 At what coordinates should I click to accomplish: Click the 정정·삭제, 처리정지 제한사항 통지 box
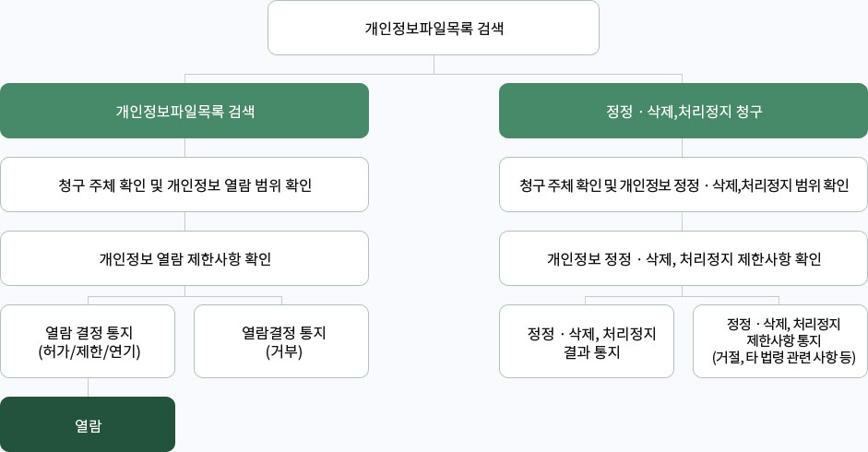780,341
